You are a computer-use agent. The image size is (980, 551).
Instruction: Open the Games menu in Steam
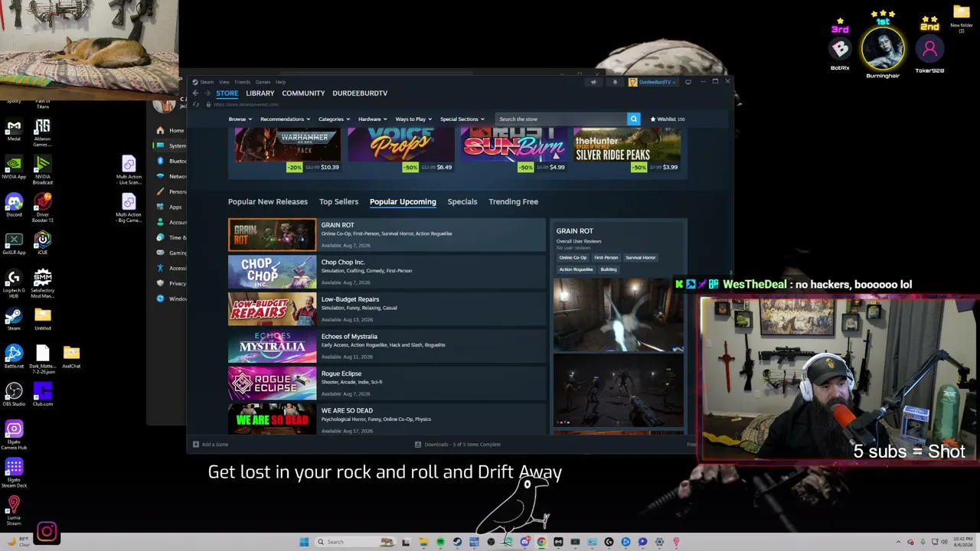(x=263, y=82)
